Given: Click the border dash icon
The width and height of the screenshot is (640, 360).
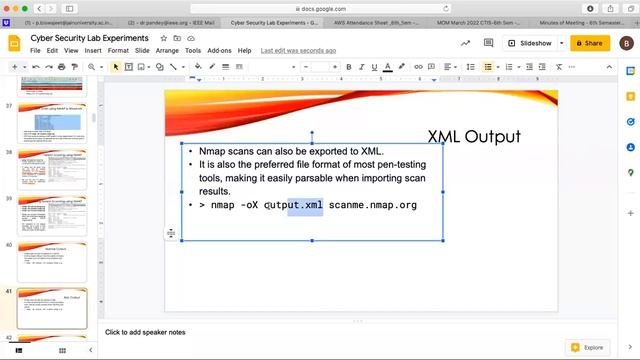Looking at the screenshot, I should click(239, 67).
